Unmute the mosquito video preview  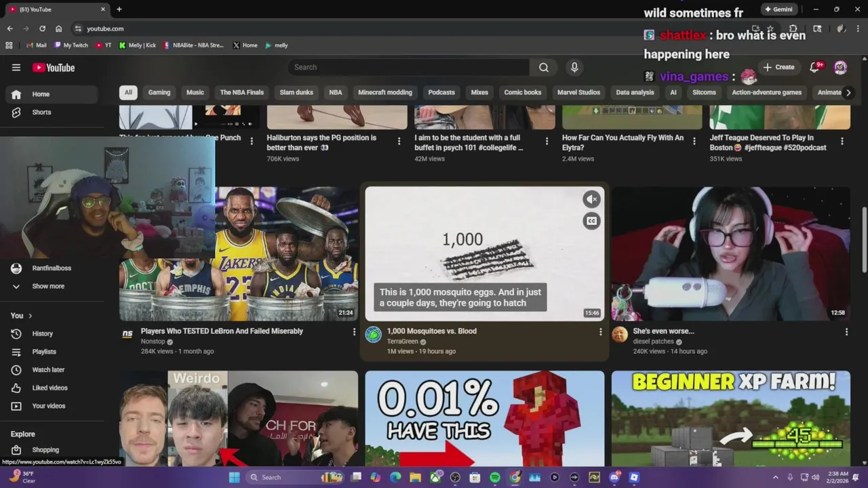[592, 199]
